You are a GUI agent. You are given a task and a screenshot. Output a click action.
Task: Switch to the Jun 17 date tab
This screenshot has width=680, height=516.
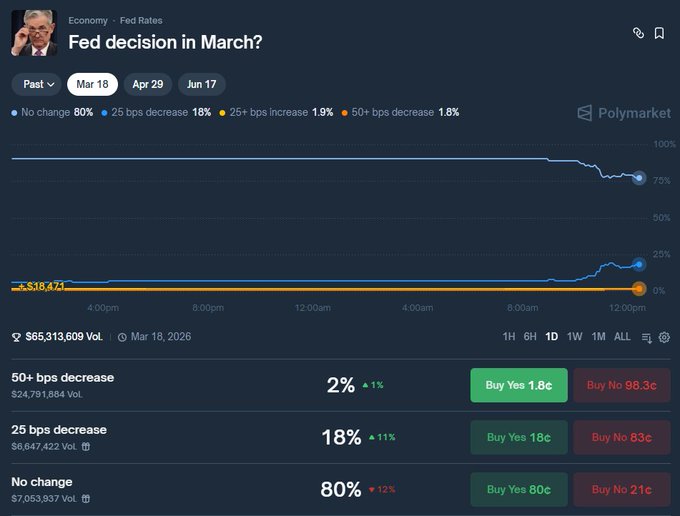click(x=201, y=84)
